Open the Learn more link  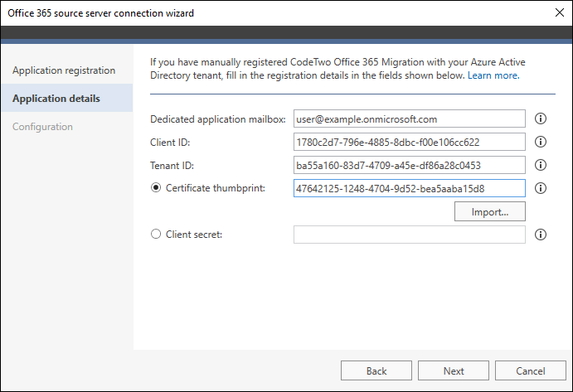click(493, 75)
